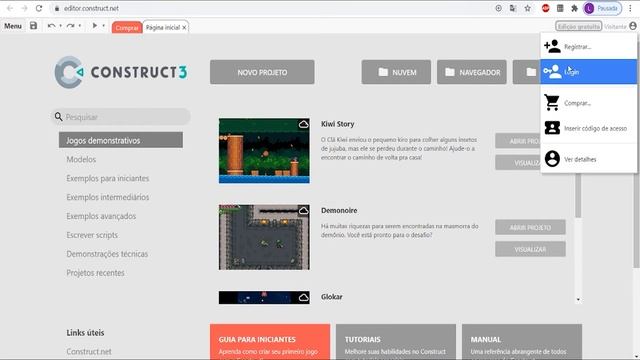
Task: Open the Construct.net link
Action: [89, 351]
